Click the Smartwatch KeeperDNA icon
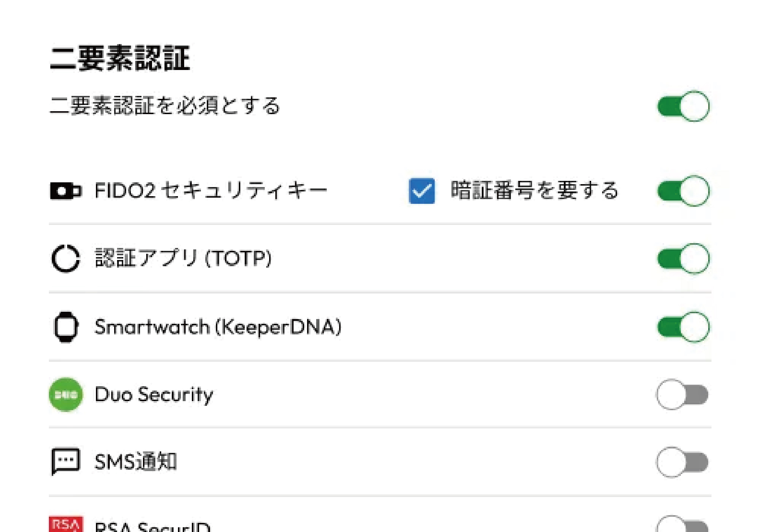Screen dimensions: 760x532 pos(66,327)
